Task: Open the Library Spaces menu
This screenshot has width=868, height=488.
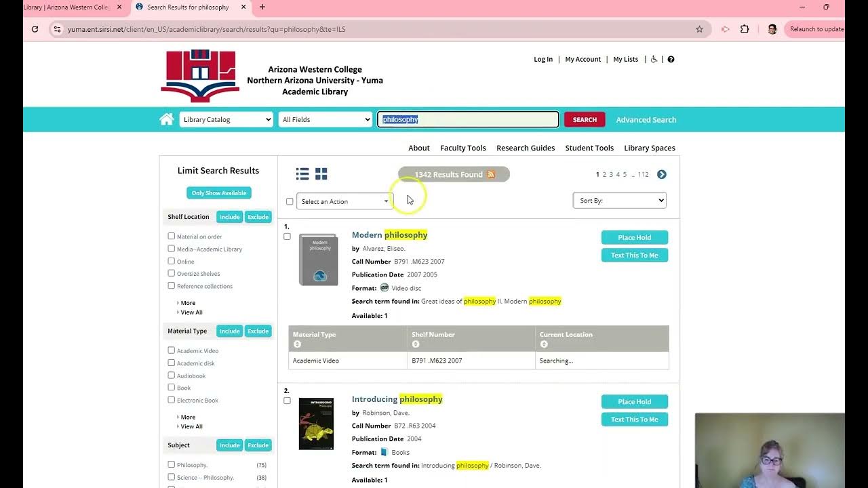Action: click(650, 148)
